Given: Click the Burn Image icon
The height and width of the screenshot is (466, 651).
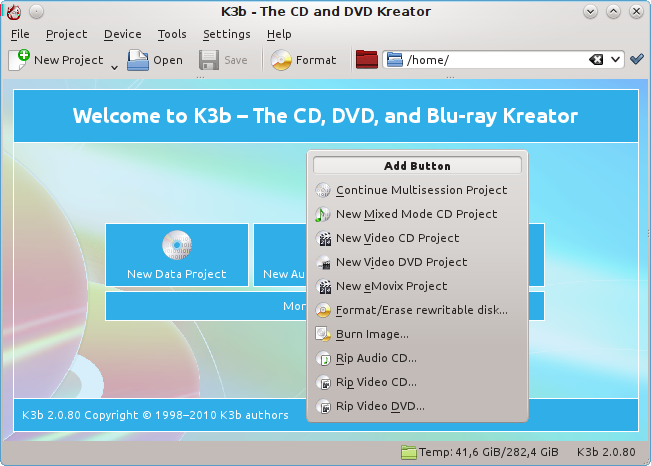Looking at the screenshot, I should (323, 334).
